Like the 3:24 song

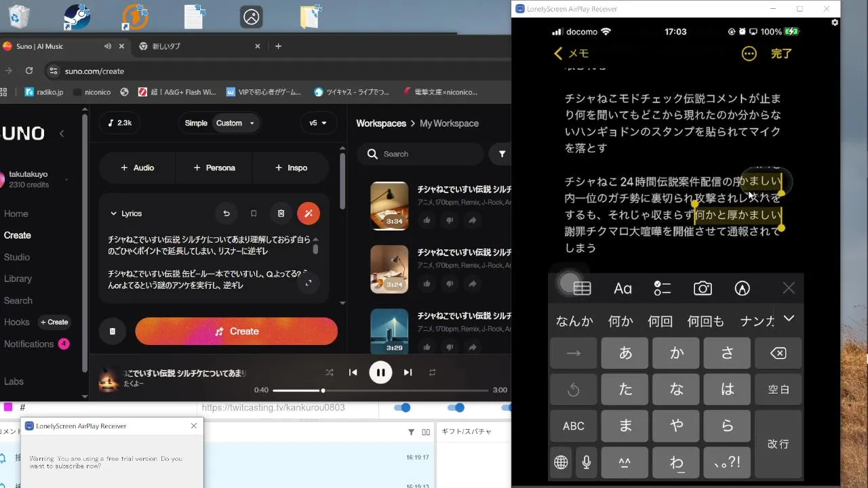pyautogui.click(x=427, y=284)
